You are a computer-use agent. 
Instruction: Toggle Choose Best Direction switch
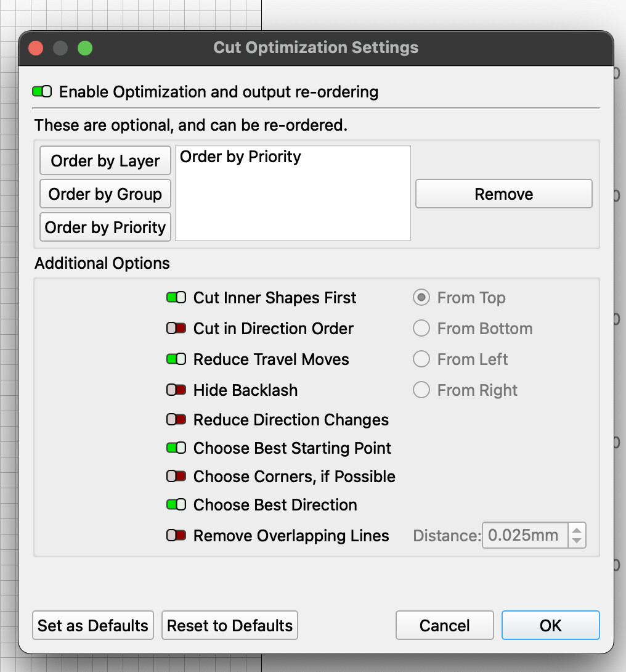pyautogui.click(x=176, y=505)
